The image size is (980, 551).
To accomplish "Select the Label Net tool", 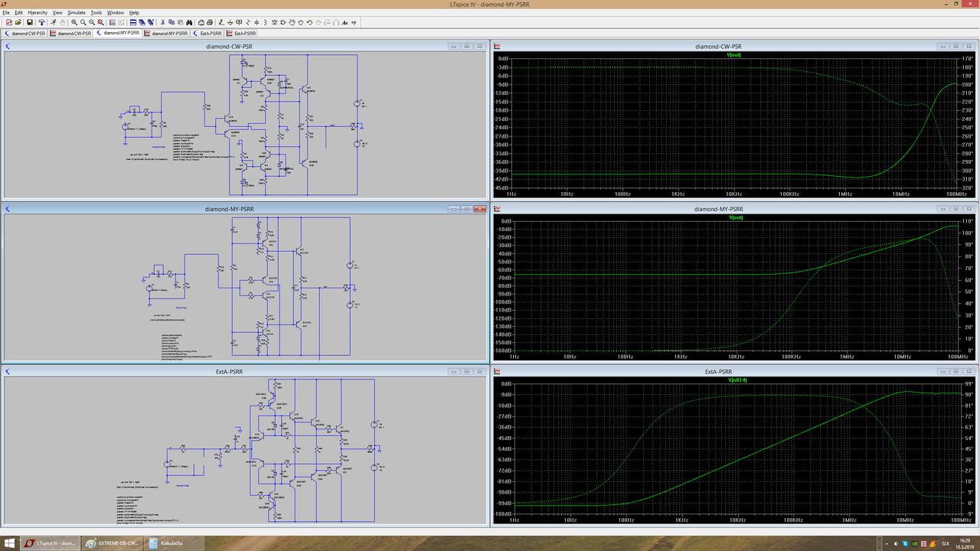I will [x=239, y=22].
